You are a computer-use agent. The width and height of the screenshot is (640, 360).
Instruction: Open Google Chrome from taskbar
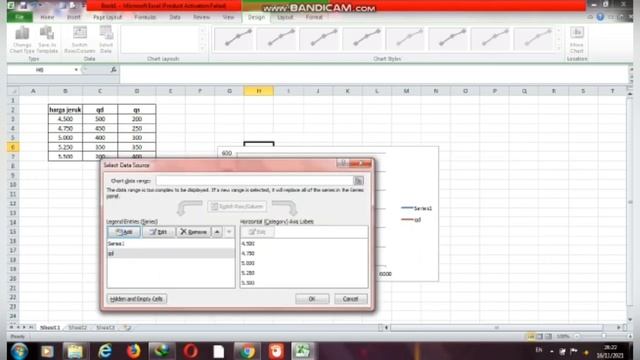[247, 351]
